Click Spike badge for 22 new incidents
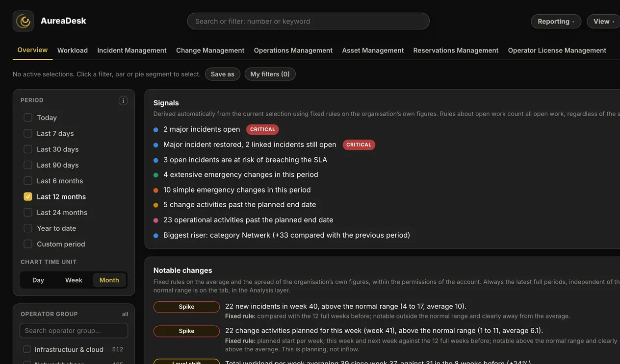This screenshot has width=620, height=364. (x=186, y=307)
